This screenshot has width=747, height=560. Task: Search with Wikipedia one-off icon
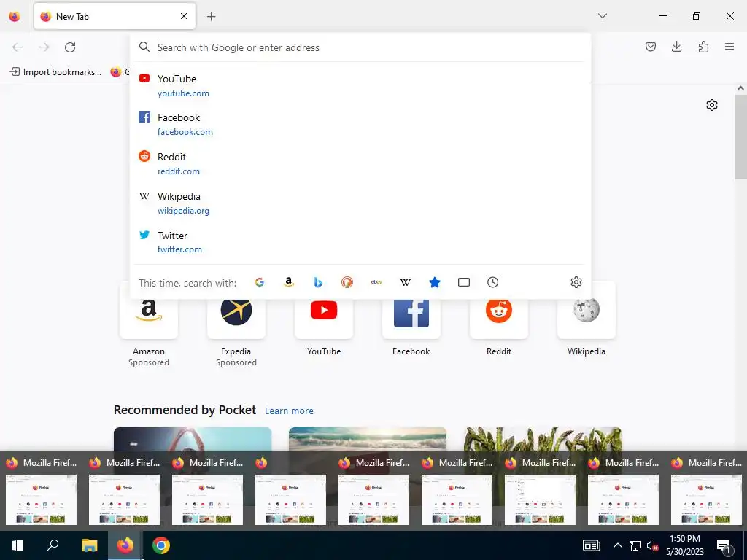(x=406, y=282)
